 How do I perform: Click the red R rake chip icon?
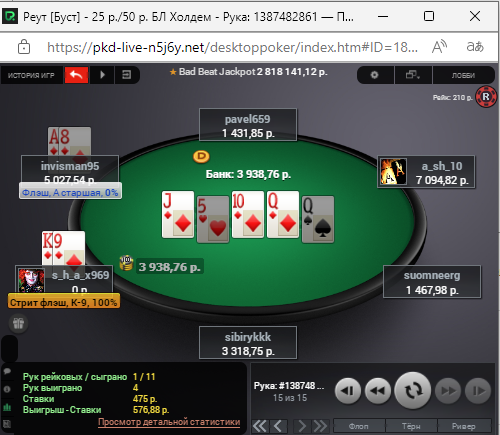coord(486,97)
